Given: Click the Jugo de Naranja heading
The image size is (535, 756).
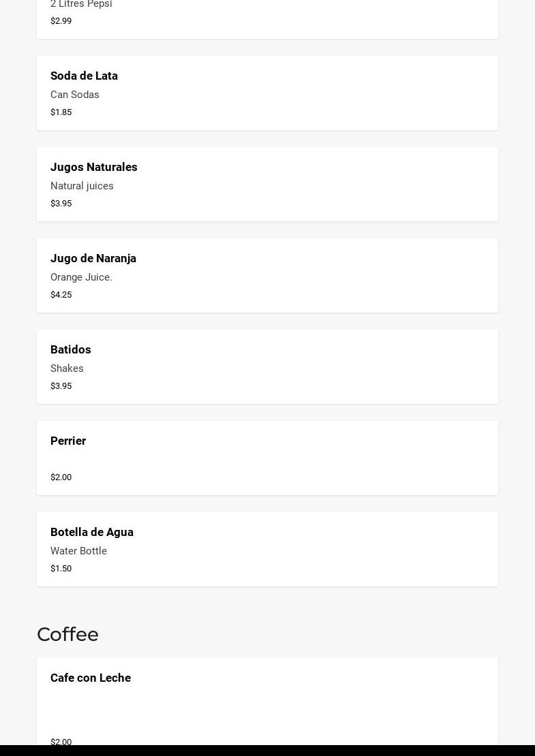Looking at the screenshot, I should 93,258.
